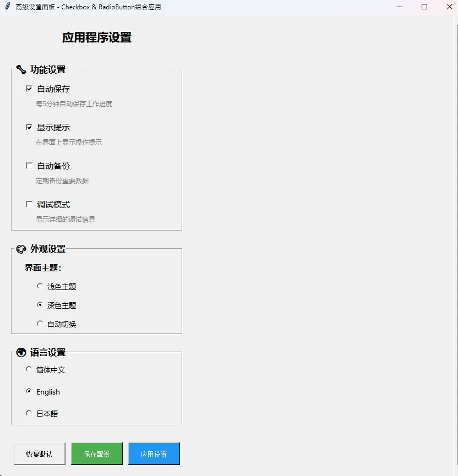458x476 pixels.
Task: Minimize the settings window
Action: coord(399,7)
